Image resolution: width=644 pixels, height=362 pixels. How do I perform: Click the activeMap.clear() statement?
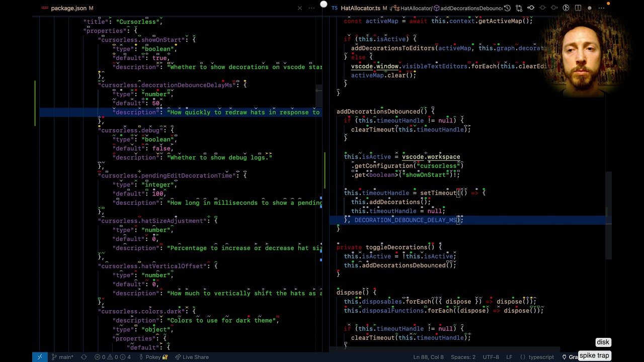[383, 75]
